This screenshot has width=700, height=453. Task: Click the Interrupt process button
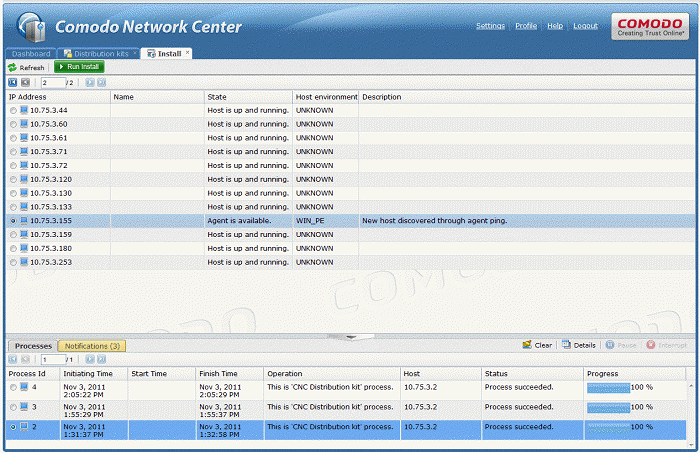667,345
